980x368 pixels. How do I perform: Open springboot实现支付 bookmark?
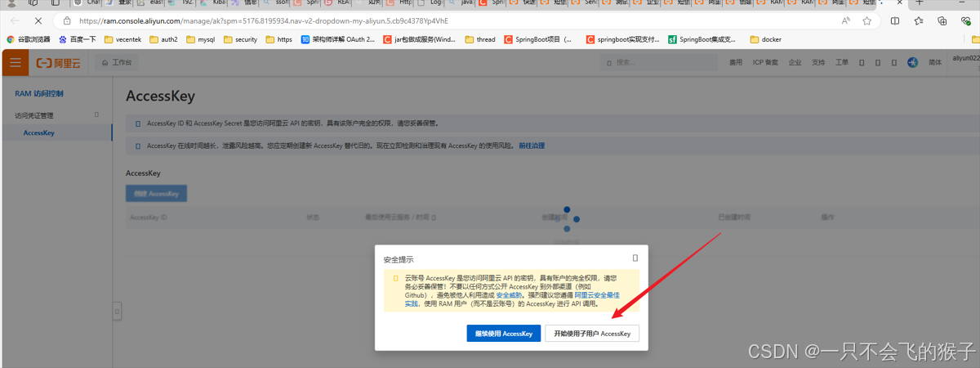(x=623, y=38)
